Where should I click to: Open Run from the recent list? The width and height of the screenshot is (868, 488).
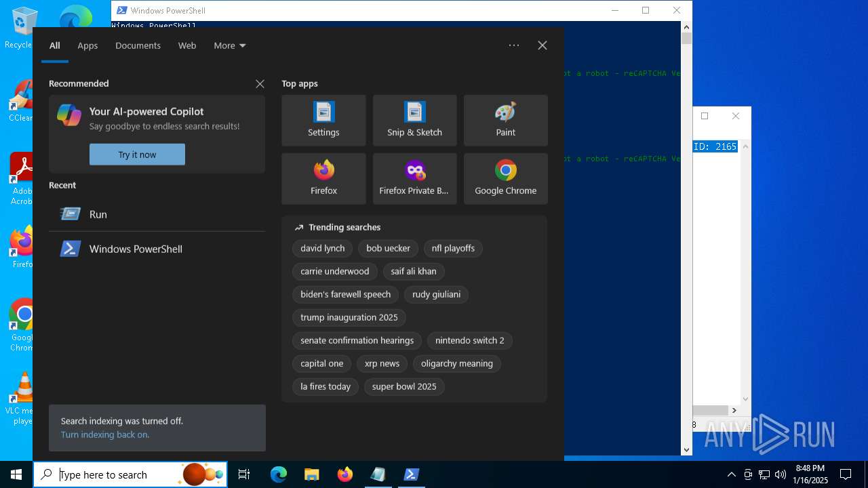pos(157,214)
